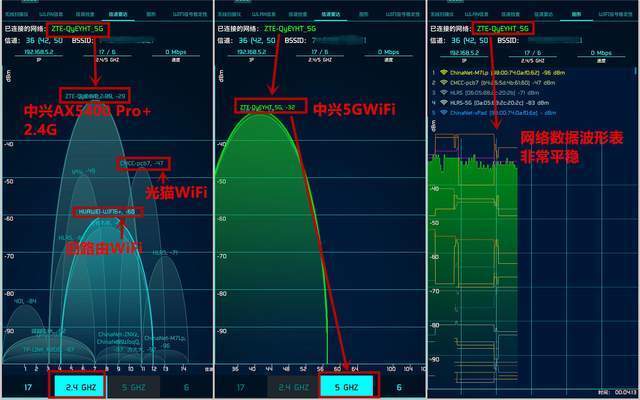This screenshot has height=400, width=640.
Task: Select the 5 GHZ band button in left panel
Action: 133,387
